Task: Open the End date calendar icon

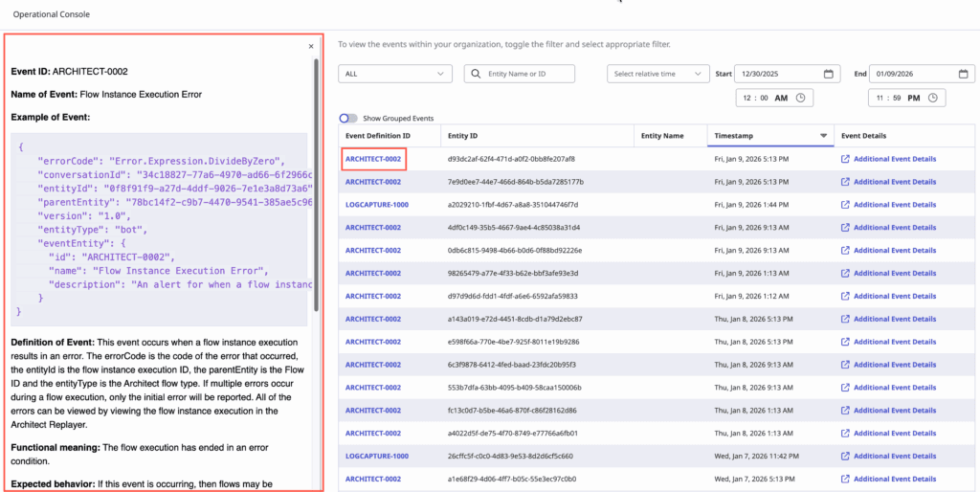Action: click(963, 73)
